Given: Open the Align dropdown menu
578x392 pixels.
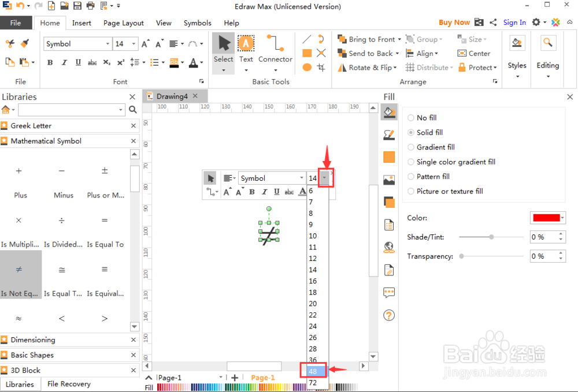Looking at the screenshot, I should [422, 54].
